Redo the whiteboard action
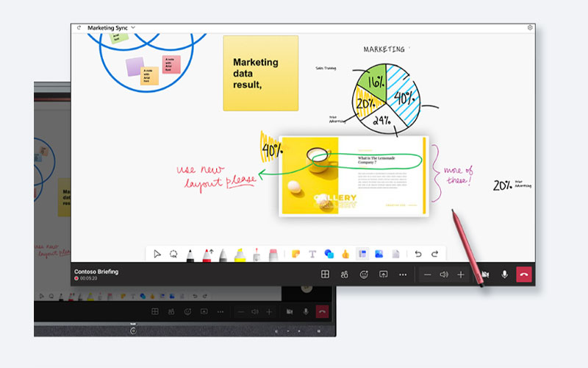588x368 pixels. (434, 254)
